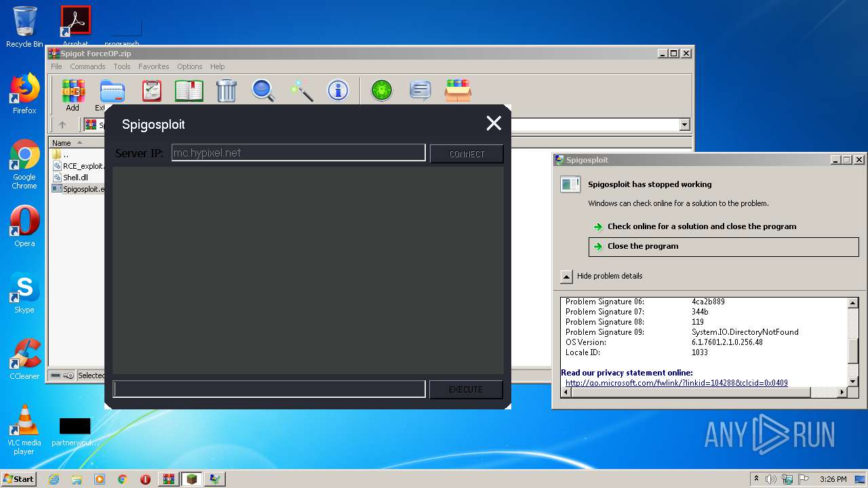Click the CONNECT button in Spigosploit
This screenshot has height=488, width=868.
pos(467,154)
